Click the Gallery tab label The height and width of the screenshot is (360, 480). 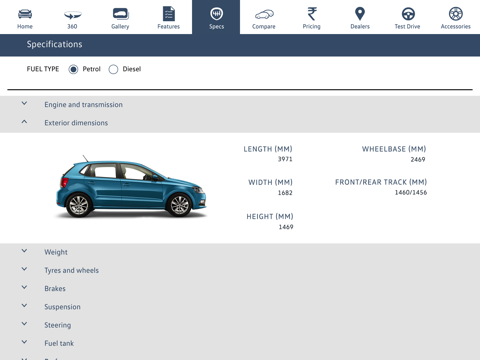pyautogui.click(x=120, y=27)
